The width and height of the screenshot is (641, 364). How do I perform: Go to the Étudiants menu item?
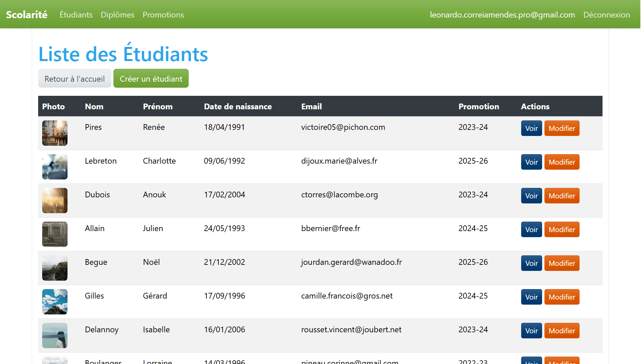click(x=76, y=15)
